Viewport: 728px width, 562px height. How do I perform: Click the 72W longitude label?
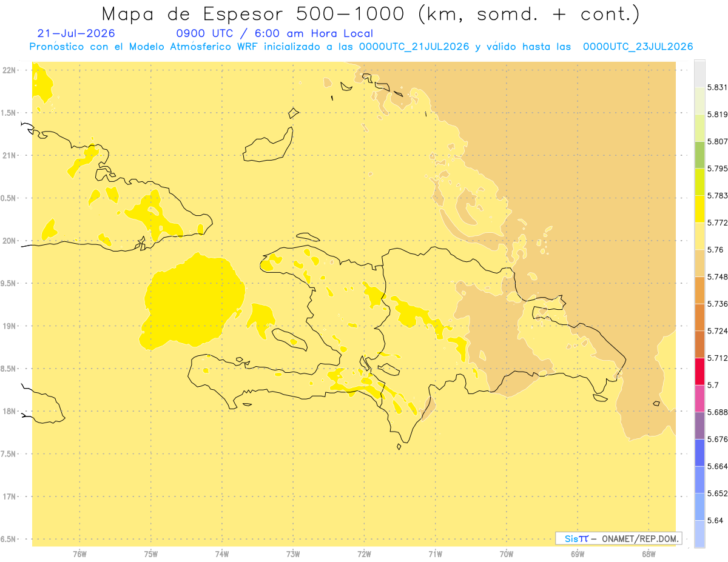(364, 554)
